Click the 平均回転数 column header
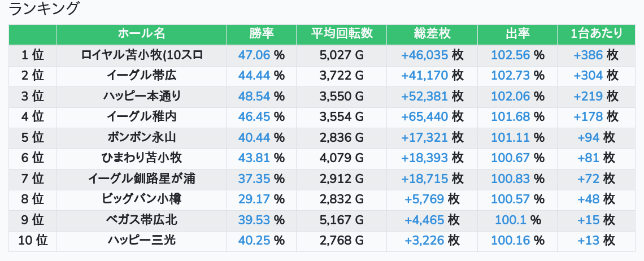The height and width of the screenshot is (261, 644). tap(341, 34)
